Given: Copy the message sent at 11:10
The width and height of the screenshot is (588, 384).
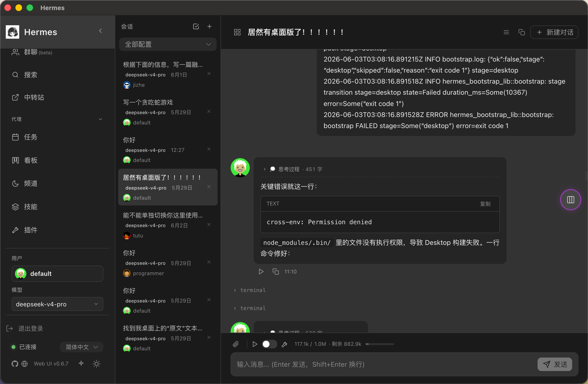Looking at the screenshot, I should tap(276, 272).
